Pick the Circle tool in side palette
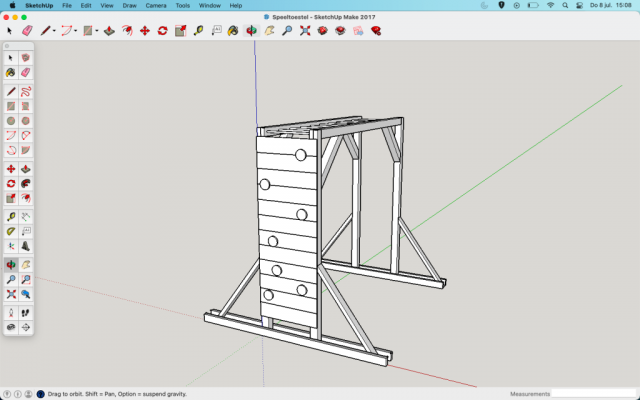The image size is (640, 400). tap(11, 121)
